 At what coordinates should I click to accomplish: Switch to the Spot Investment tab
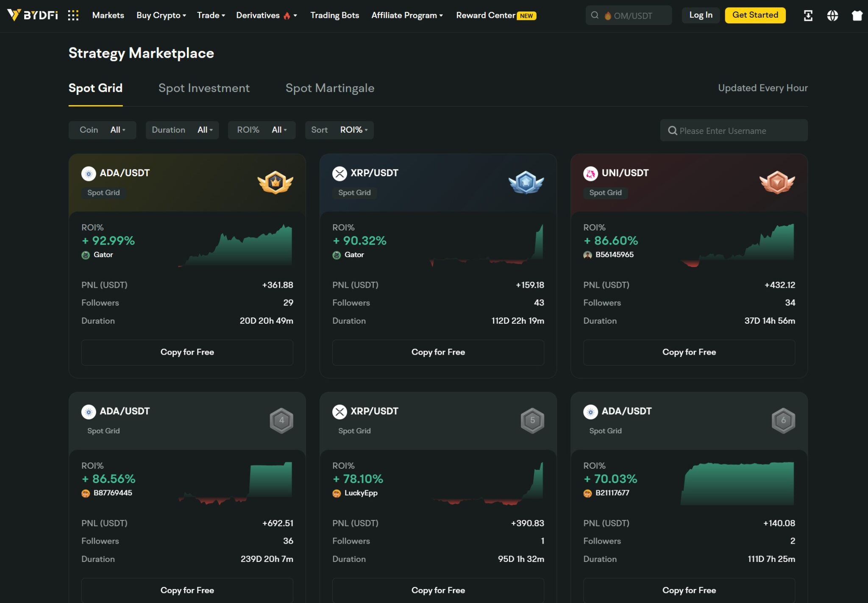click(204, 88)
